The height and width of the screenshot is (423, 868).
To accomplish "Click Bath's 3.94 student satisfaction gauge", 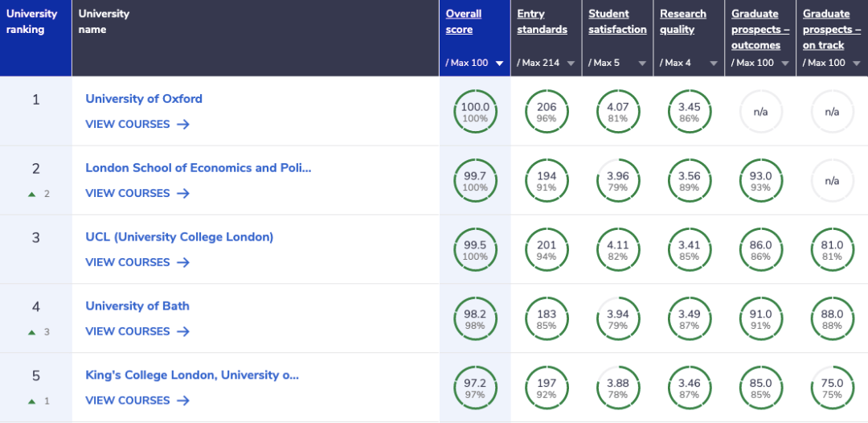I will coord(618,319).
